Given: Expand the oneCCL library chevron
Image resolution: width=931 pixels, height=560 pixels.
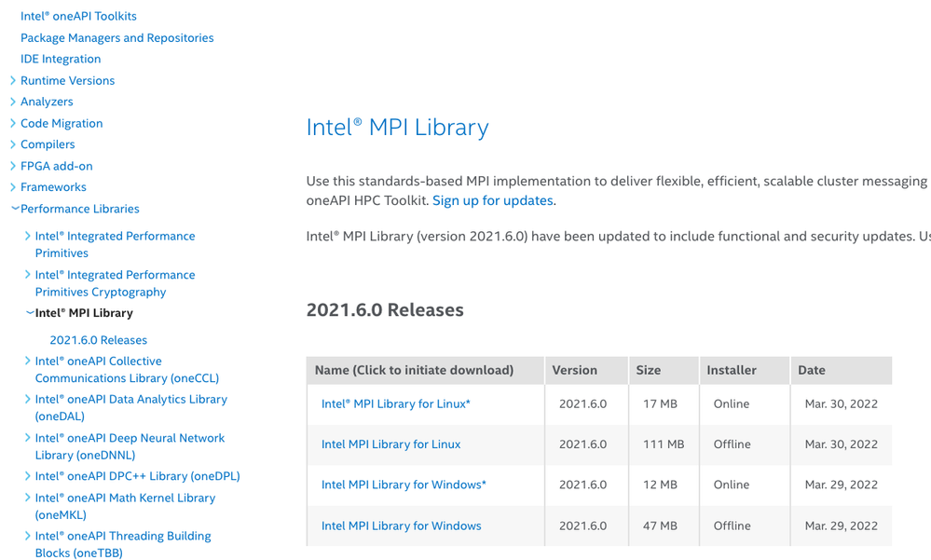Looking at the screenshot, I should tap(27, 361).
